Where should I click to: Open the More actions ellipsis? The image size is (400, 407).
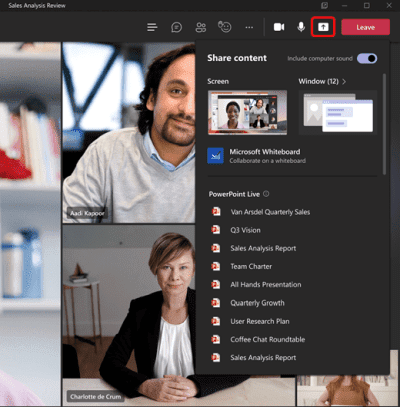249,27
